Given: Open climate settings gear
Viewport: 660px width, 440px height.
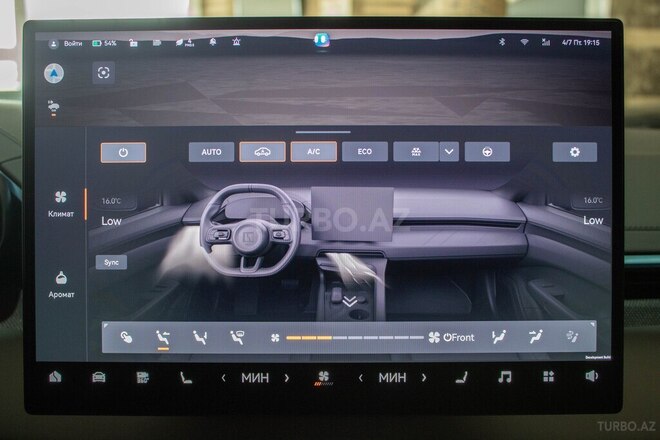Looking at the screenshot, I should (575, 152).
